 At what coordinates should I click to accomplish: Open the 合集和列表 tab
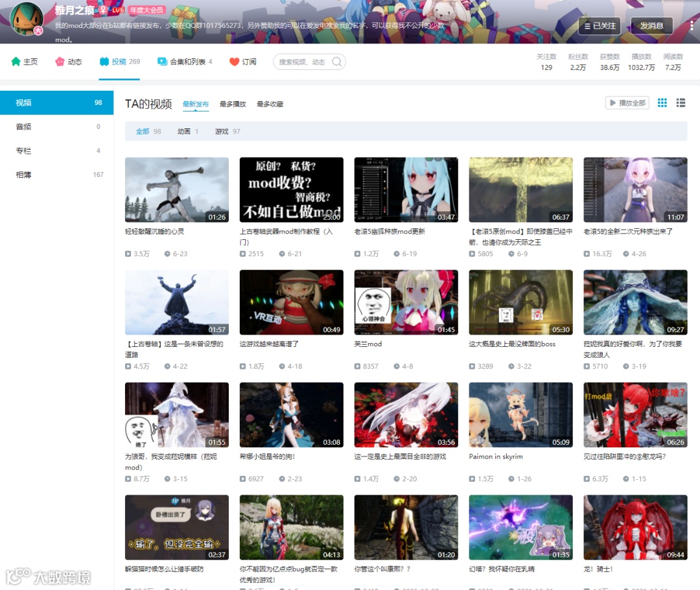click(x=185, y=62)
